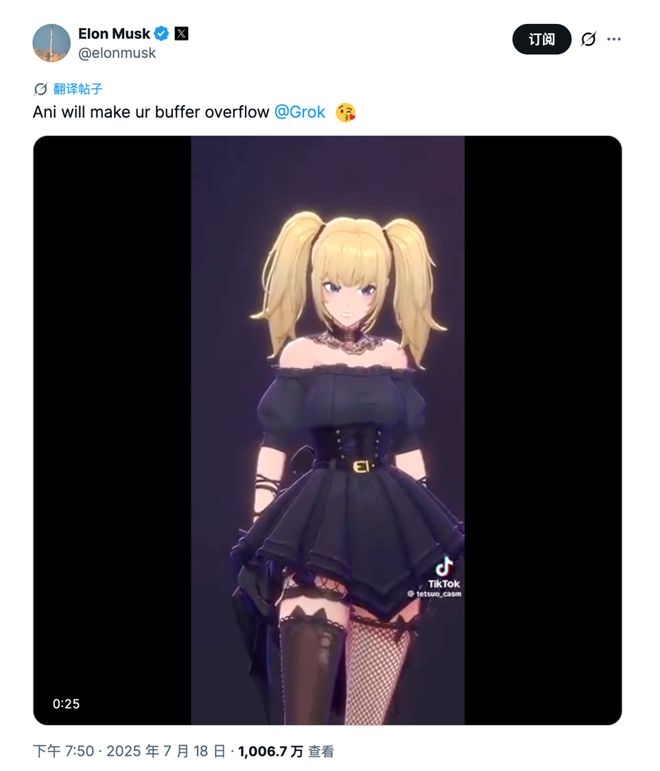Click the blue verified checkmark badge
The height and width of the screenshot is (771, 660).
click(x=161, y=34)
